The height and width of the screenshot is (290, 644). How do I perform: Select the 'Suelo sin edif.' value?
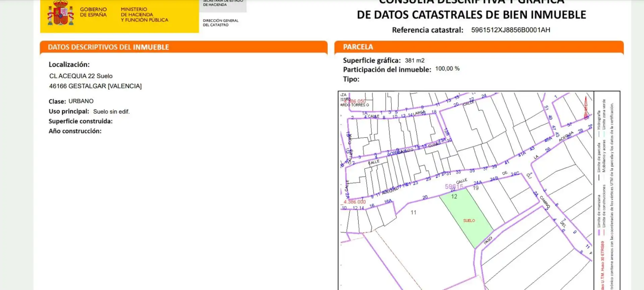pos(111,112)
